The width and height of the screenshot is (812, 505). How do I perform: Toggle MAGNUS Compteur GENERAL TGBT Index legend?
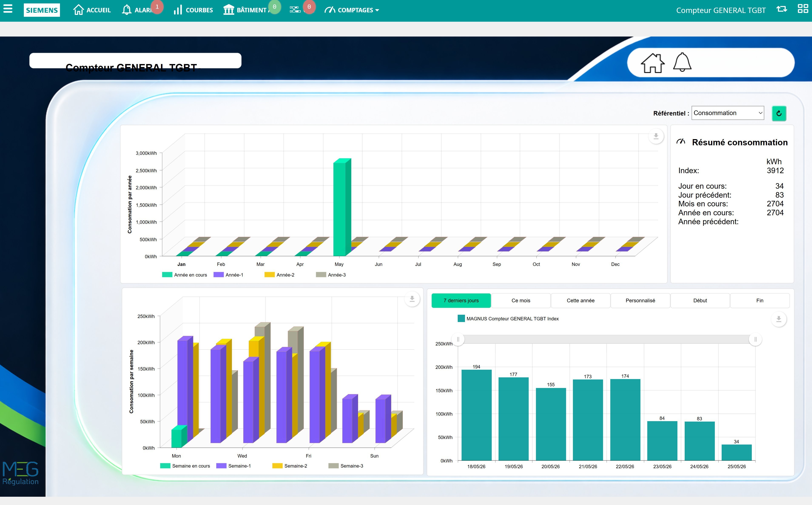tap(508, 319)
